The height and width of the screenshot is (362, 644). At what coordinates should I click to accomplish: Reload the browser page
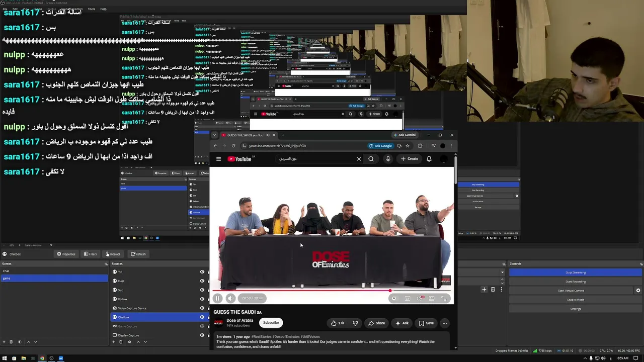click(x=233, y=146)
